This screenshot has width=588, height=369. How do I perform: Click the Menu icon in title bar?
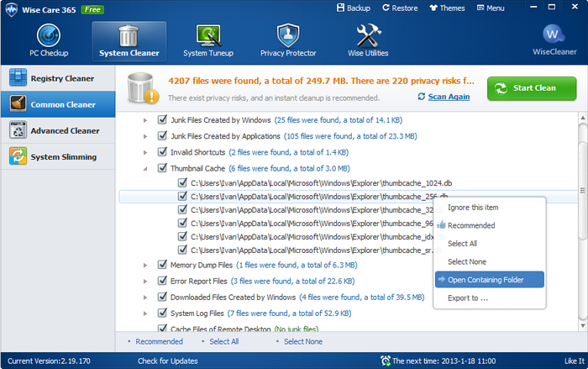480,8
